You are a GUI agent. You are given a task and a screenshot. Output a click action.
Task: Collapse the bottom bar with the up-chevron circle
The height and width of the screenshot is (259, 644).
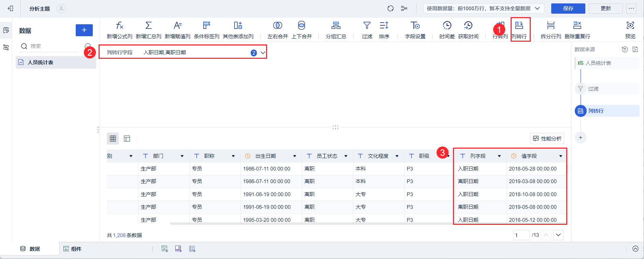[x=635, y=249]
